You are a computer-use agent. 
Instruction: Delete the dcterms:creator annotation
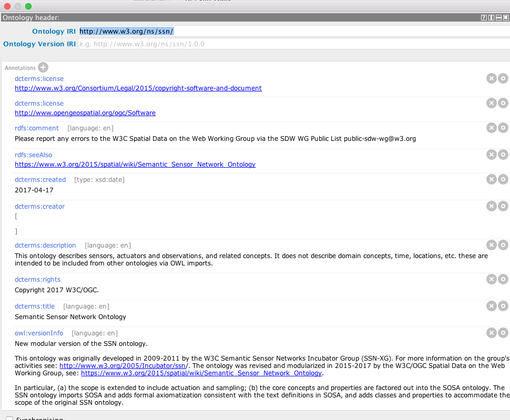tap(492, 206)
